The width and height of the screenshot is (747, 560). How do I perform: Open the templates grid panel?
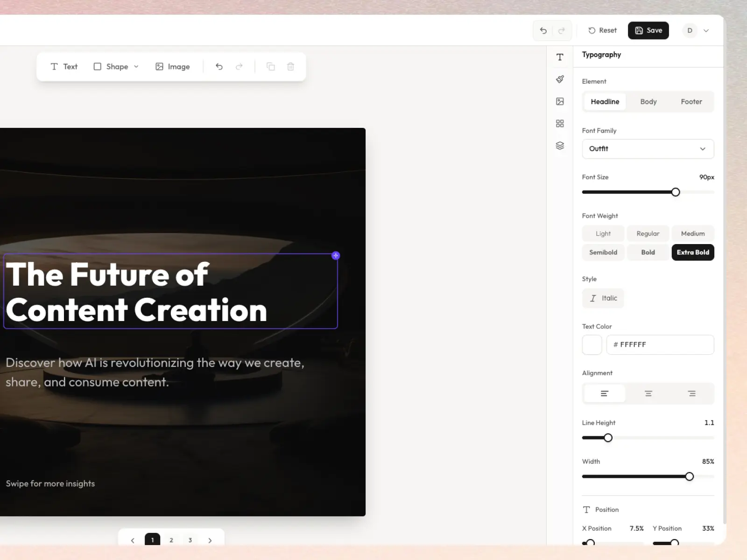pos(560,123)
